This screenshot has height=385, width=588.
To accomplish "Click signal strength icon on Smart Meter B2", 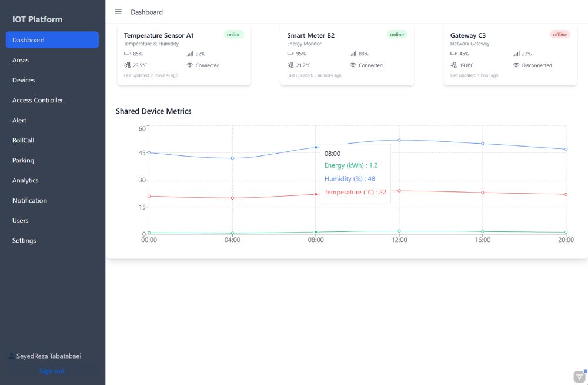I will [353, 54].
